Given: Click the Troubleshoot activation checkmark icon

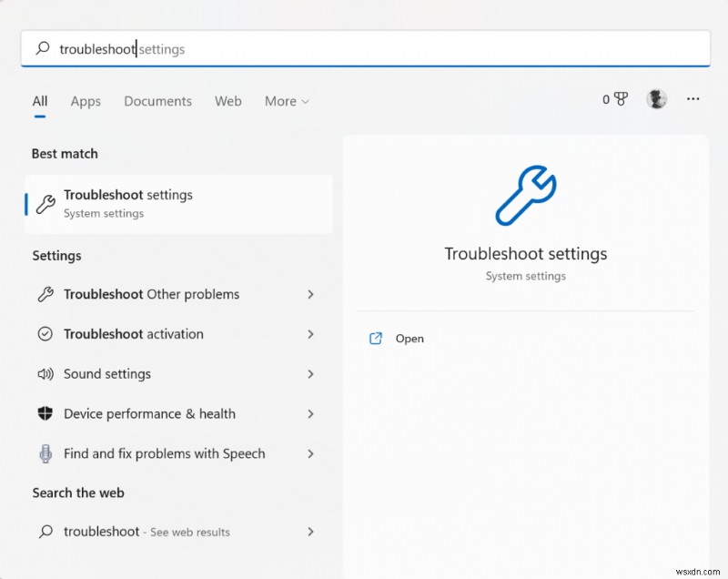Looking at the screenshot, I should click(45, 334).
